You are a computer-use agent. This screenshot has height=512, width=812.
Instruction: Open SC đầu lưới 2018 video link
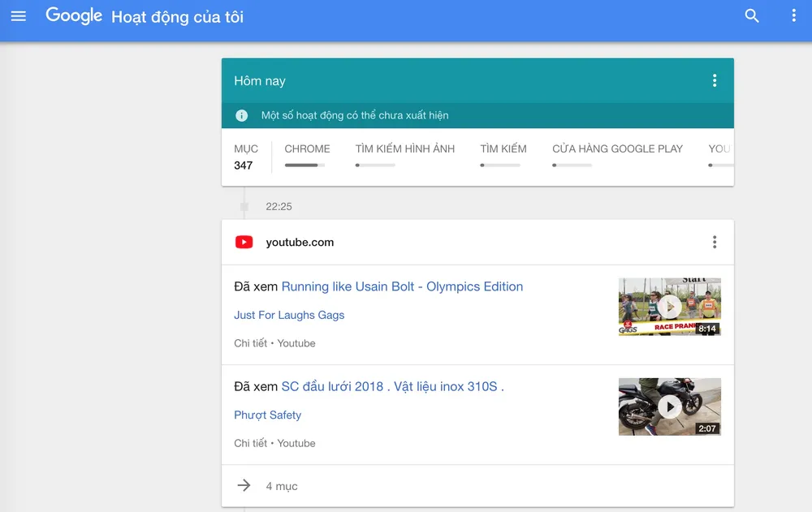pyautogui.click(x=392, y=386)
